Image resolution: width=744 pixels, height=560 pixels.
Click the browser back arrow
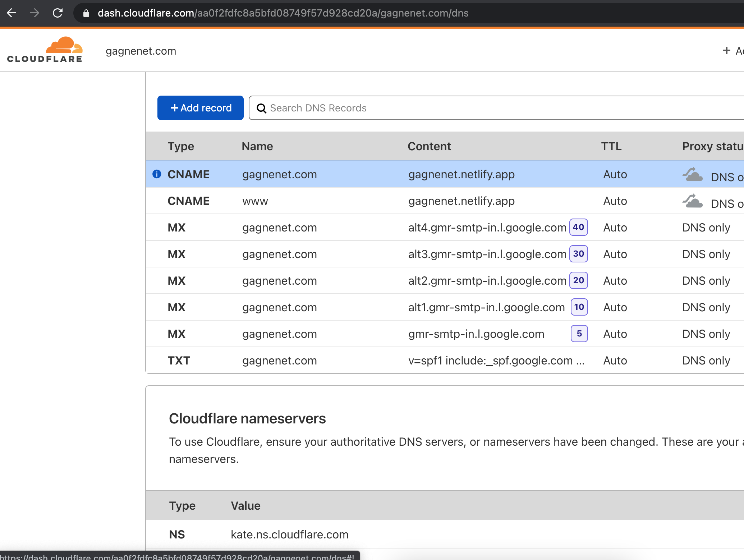point(12,13)
